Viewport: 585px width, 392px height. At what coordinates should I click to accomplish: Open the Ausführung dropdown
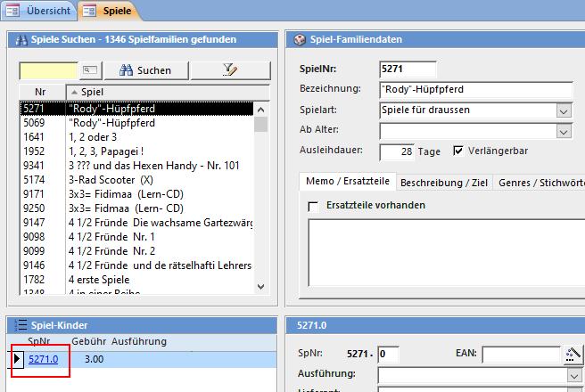tap(574, 376)
